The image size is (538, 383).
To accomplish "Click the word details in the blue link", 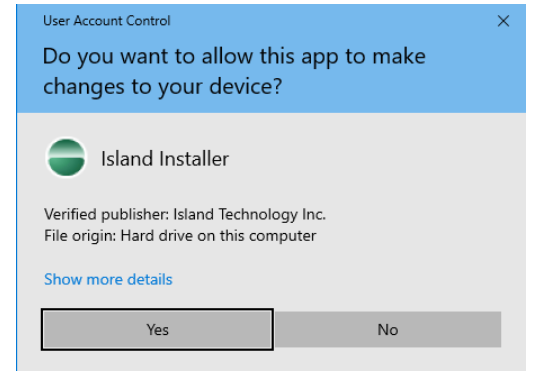I will pyautogui.click(x=150, y=279).
